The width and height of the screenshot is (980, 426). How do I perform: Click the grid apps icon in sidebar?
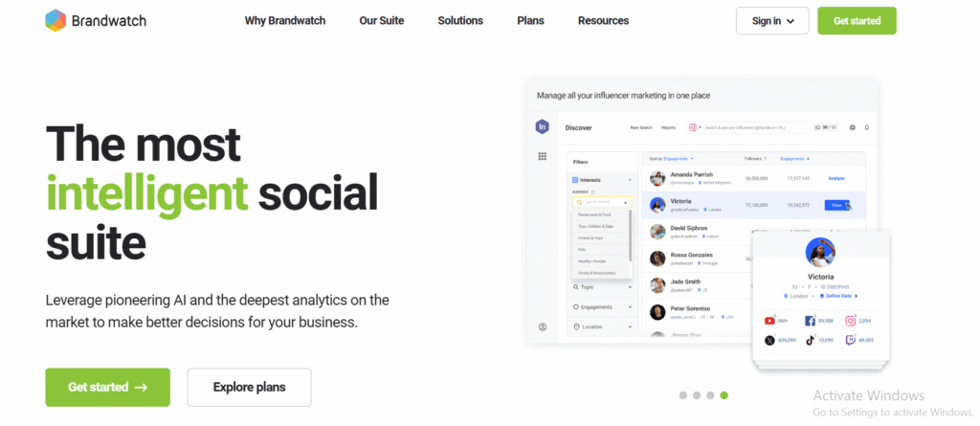[x=542, y=156]
